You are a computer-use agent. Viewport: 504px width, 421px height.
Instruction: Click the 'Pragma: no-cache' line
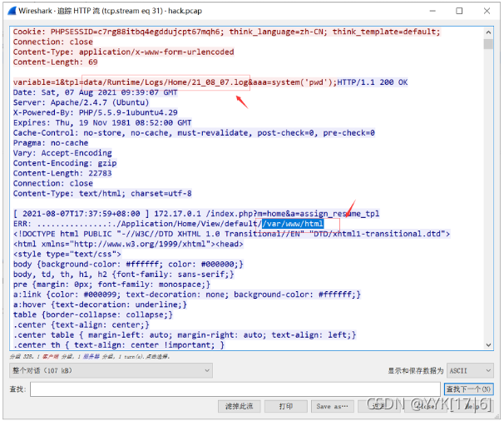(51, 143)
